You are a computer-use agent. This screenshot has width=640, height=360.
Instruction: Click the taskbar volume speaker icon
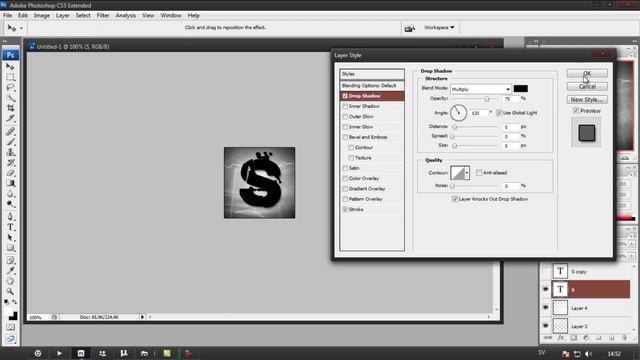pos(588,354)
